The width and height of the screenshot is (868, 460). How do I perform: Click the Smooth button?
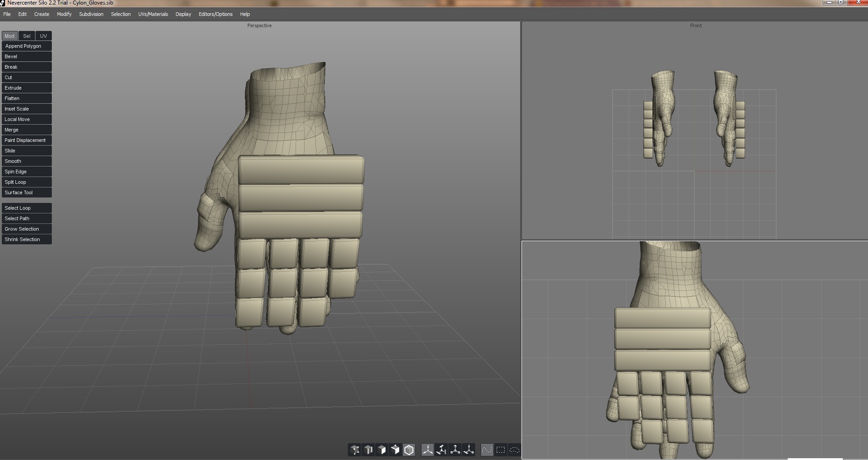[x=27, y=161]
